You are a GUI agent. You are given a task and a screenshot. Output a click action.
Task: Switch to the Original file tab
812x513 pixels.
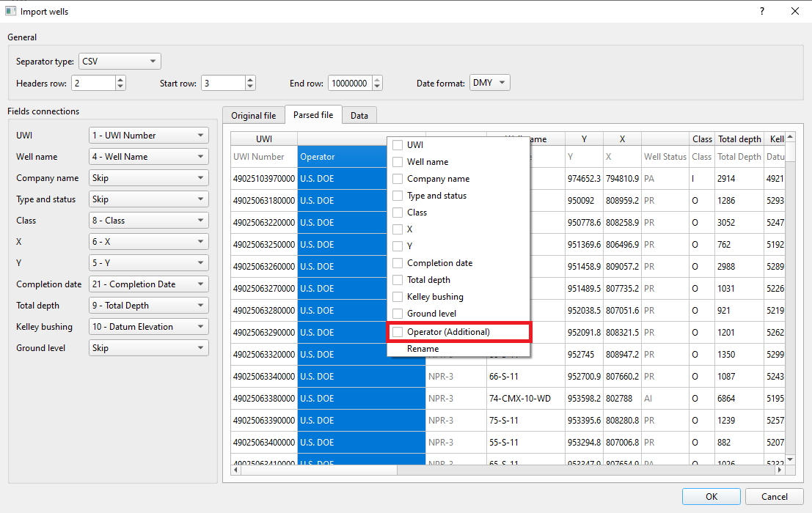pos(253,115)
